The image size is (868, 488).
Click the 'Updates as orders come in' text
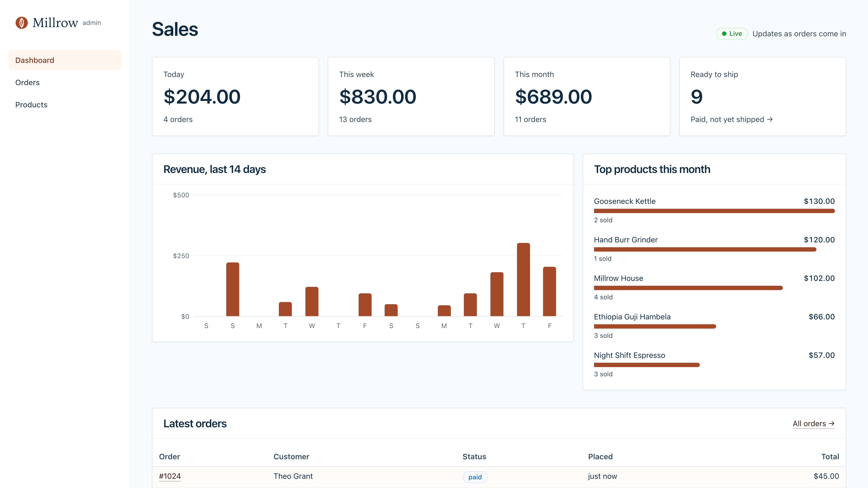[x=799, y=34]
